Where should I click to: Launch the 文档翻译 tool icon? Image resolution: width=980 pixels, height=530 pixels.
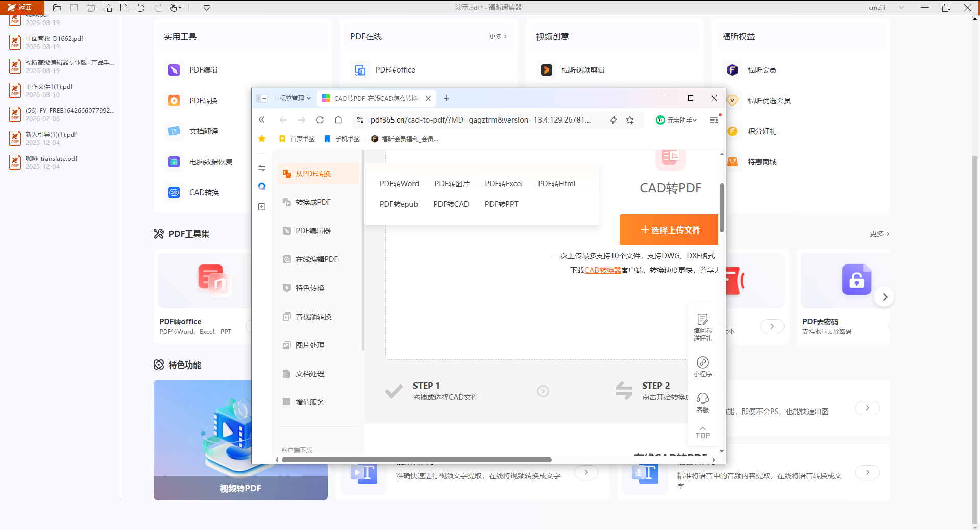coord(174,131)
